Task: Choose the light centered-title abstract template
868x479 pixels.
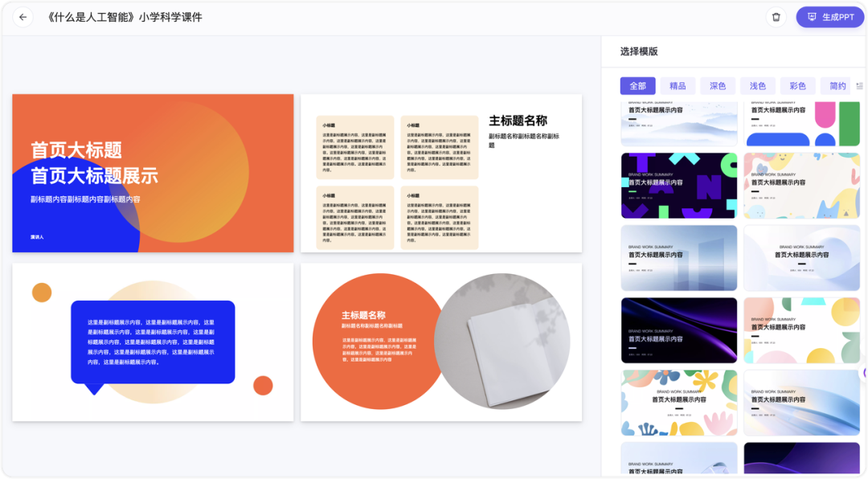Action: point(801,258)
